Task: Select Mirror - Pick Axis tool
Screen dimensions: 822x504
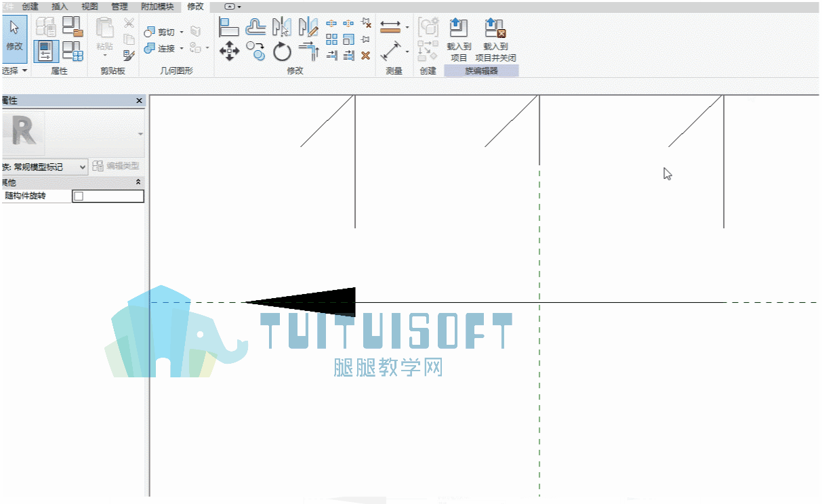Action: coord(281,26)
